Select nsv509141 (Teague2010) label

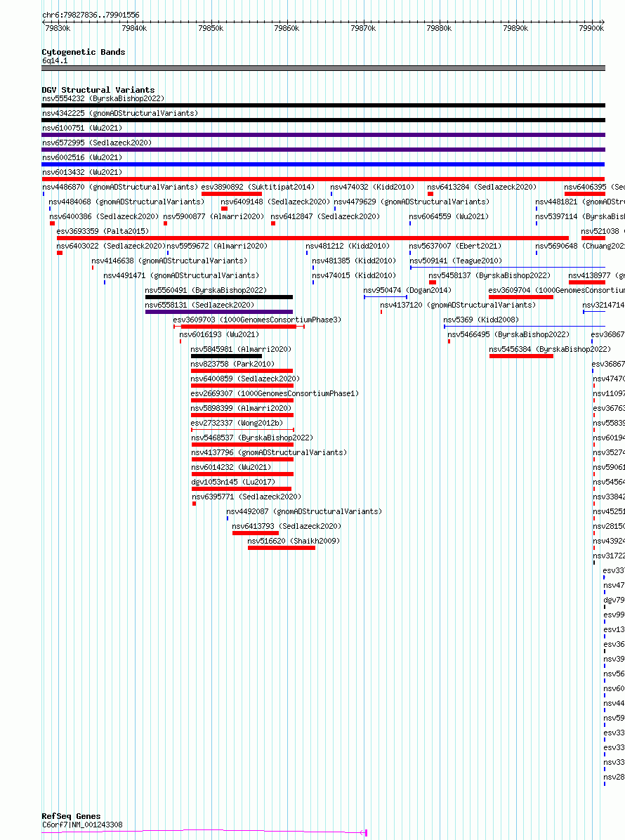point(456,261)
